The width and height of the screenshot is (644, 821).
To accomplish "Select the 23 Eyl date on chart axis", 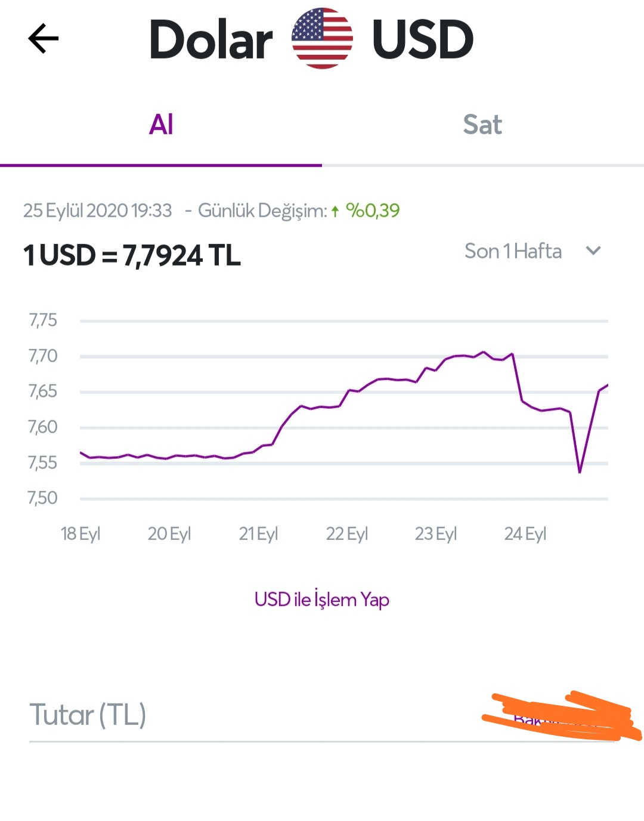I will [436, 533].
